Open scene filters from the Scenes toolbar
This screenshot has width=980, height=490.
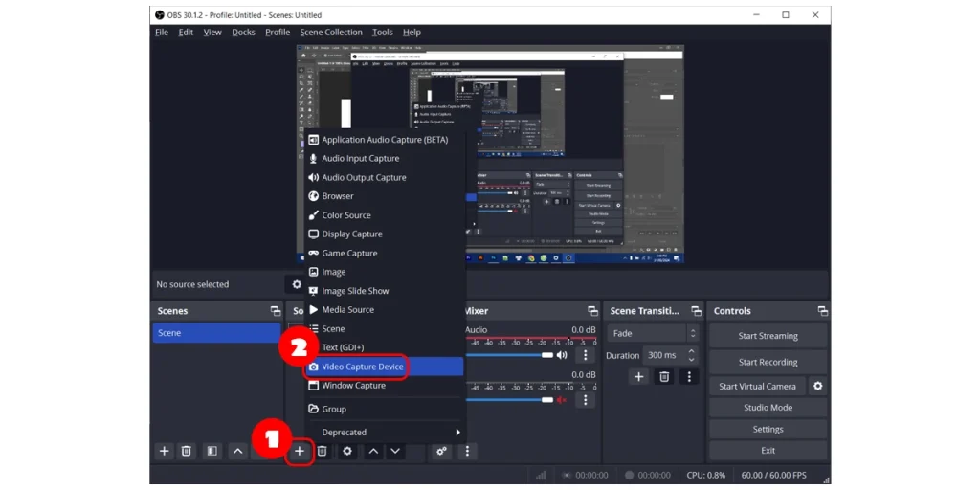212,451
